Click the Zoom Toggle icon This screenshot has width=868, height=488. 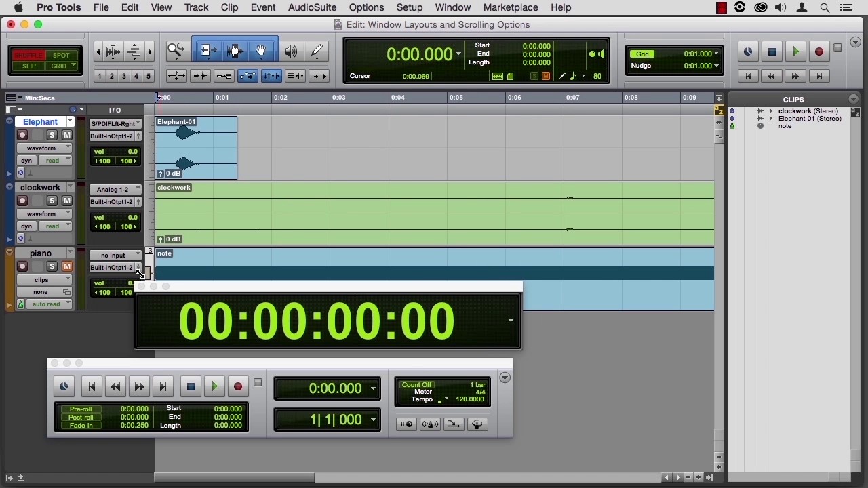pyautogui.click(x=176, y=76)
